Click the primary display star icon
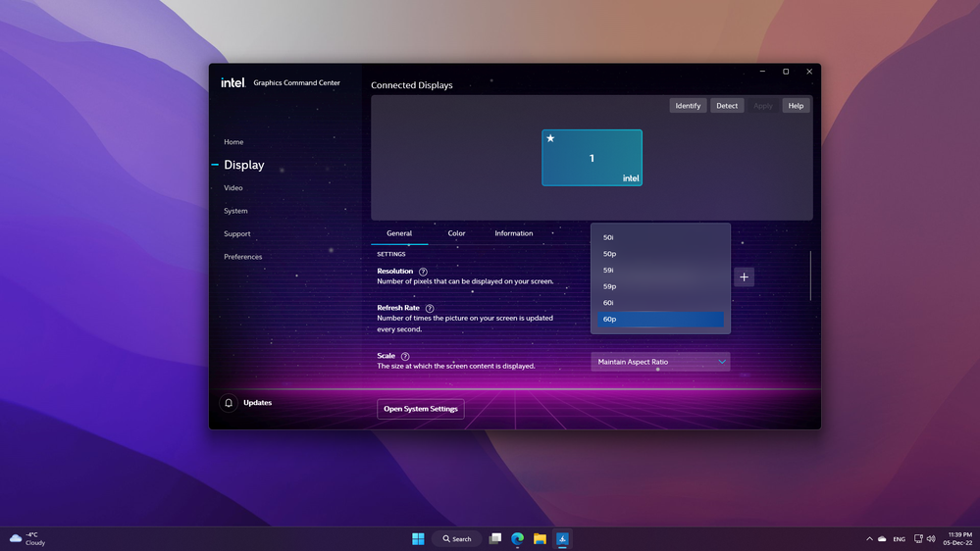 pos(550,138)
